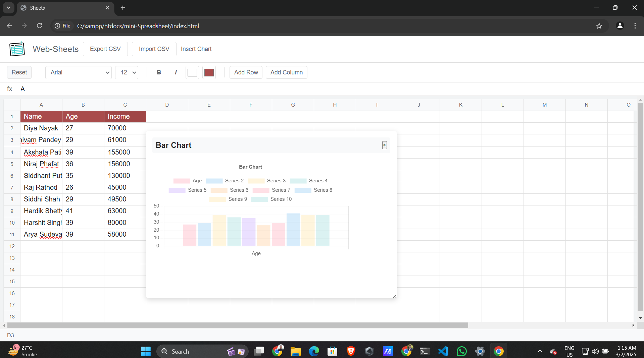Open Visual Studio Code from the taskbar

443,351
